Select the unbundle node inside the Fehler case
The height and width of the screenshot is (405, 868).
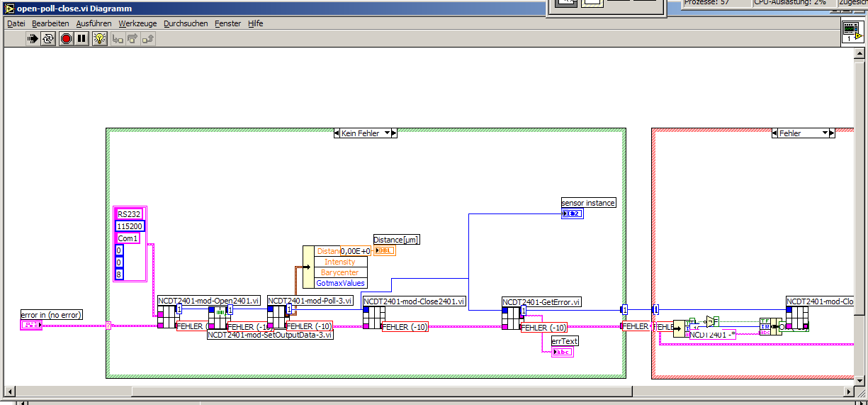[678, 328]
